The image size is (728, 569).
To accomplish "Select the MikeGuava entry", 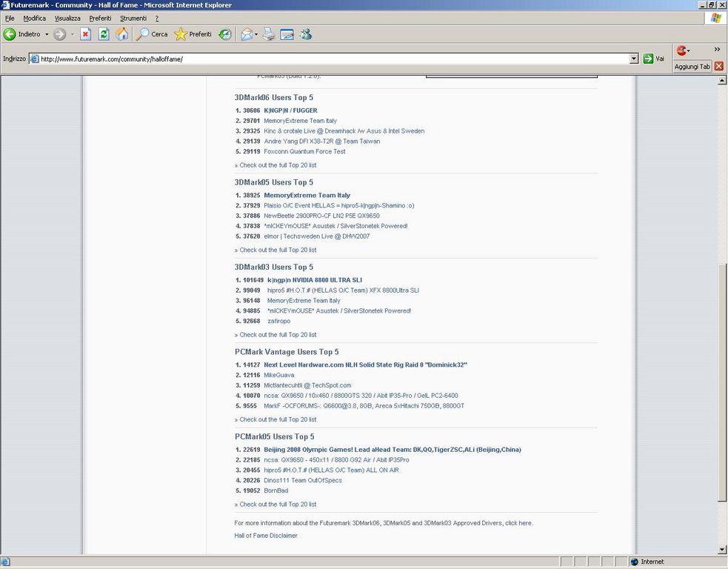I will [279, 375].
